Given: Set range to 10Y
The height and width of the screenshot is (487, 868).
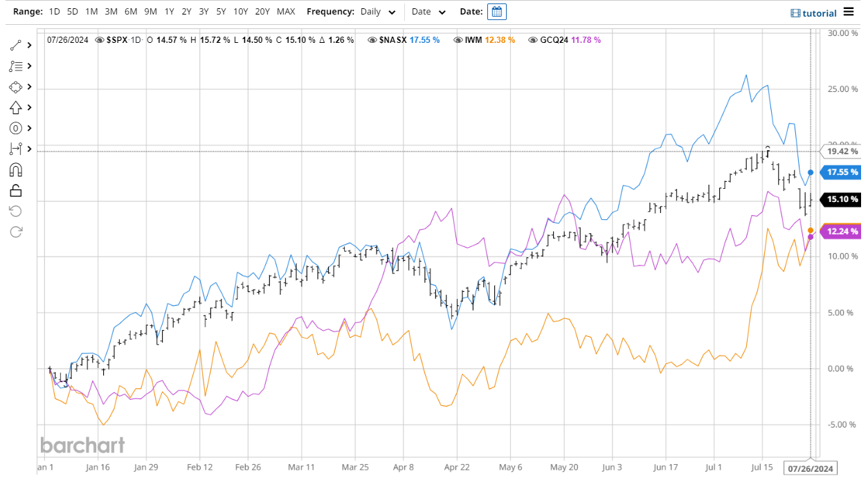Looking at the screenshot, I should coord(241,12).
